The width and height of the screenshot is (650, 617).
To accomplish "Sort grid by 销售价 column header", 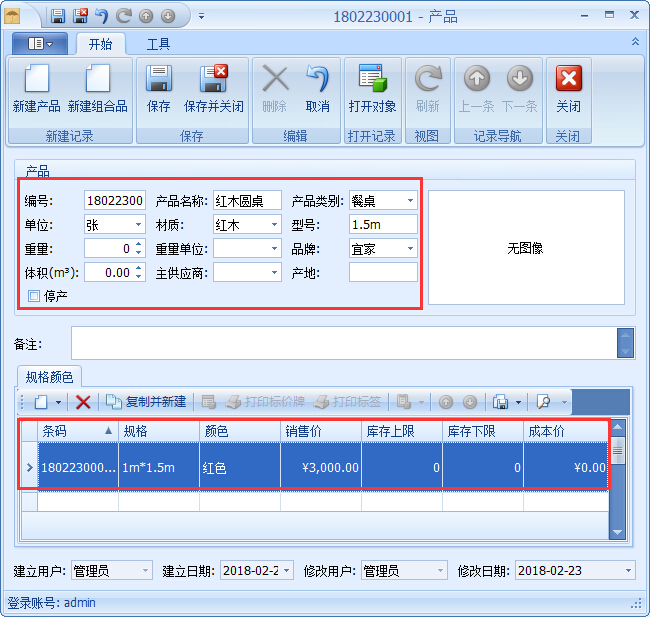I will [320, 431].
